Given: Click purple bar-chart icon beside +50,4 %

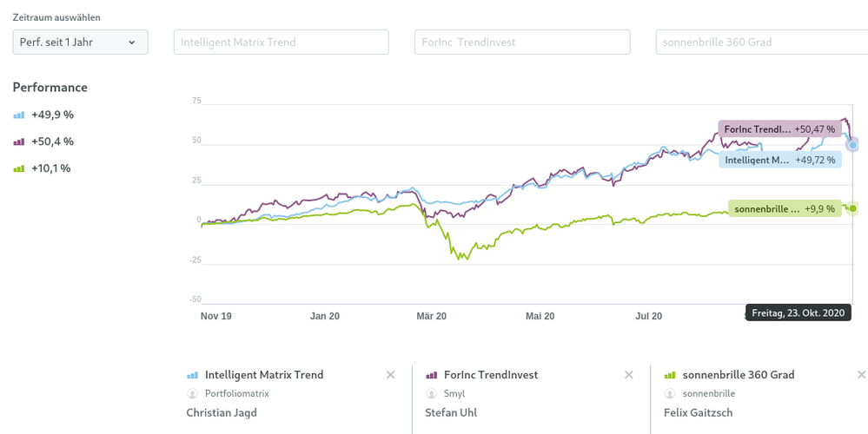Looking at the screenshot, I should pos(19,141).
